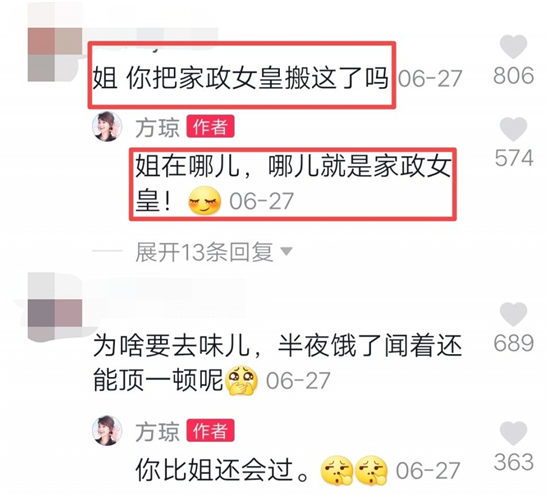Tap heart on reply with 363 likes

[513, 433]
